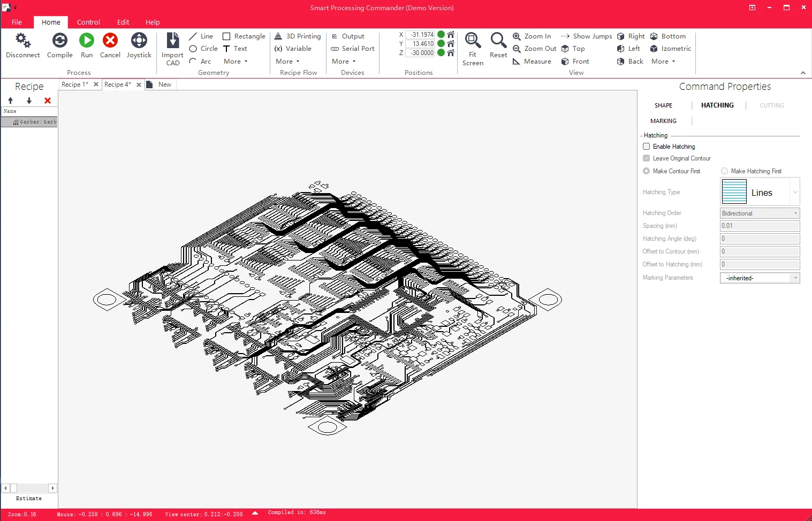812x521 pixels.
Task: Select Make Contour First option
Action: (647, 171)
